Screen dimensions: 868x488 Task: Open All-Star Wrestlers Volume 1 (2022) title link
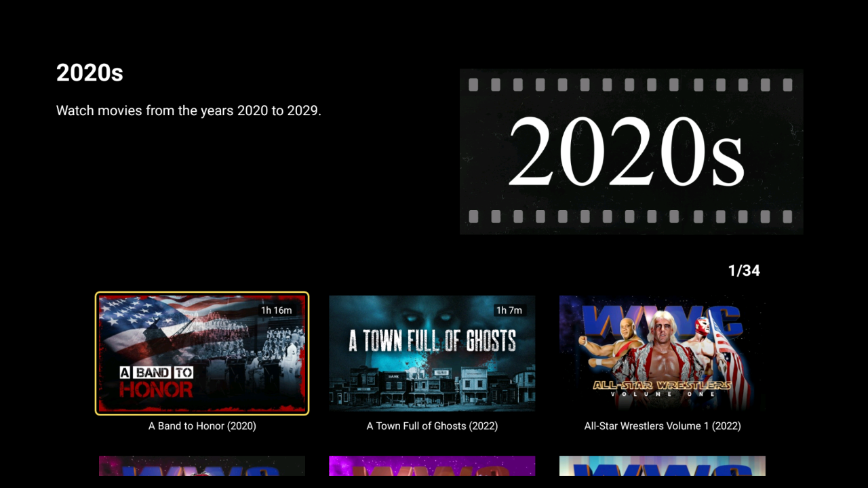point(663,426)
